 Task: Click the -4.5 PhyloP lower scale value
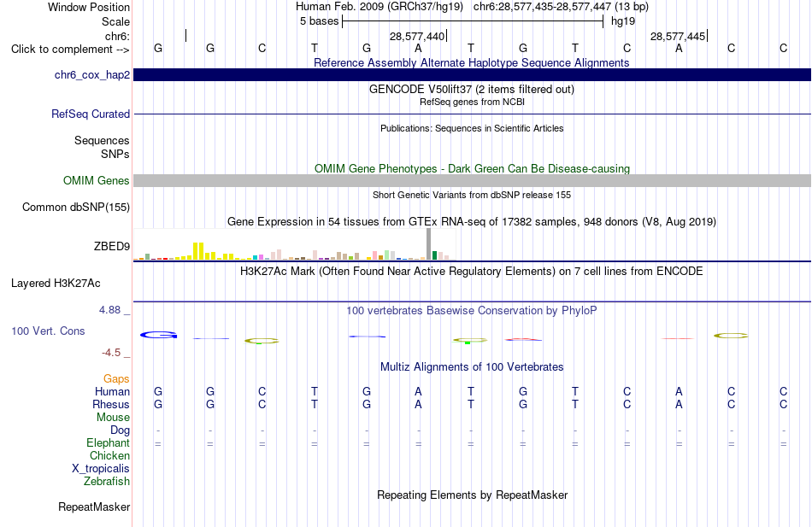click(111, 353)
